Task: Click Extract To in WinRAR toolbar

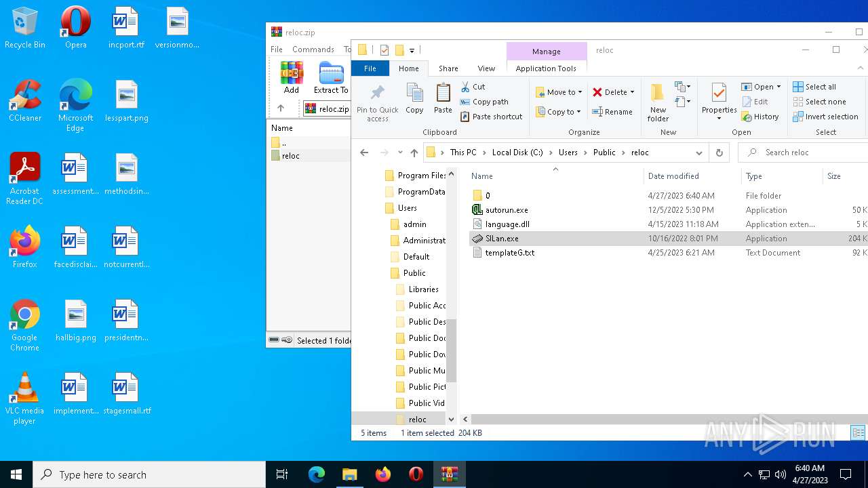Action: point(331,77)
